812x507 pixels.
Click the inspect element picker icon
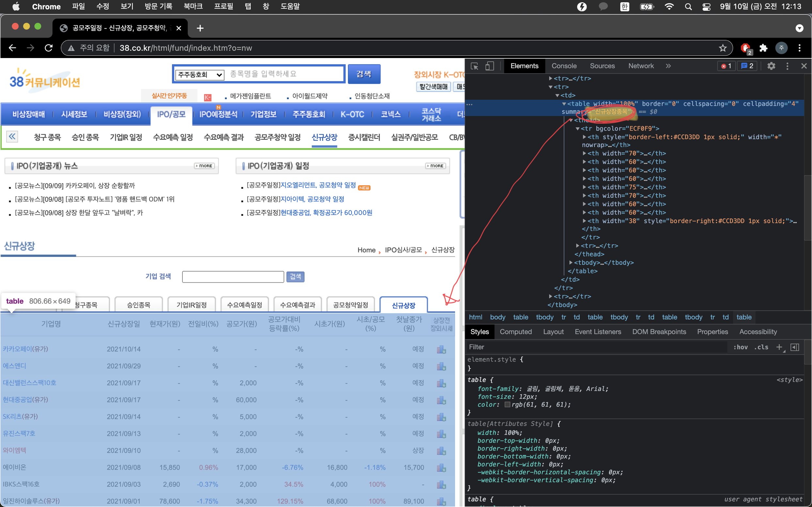[475, 66]
